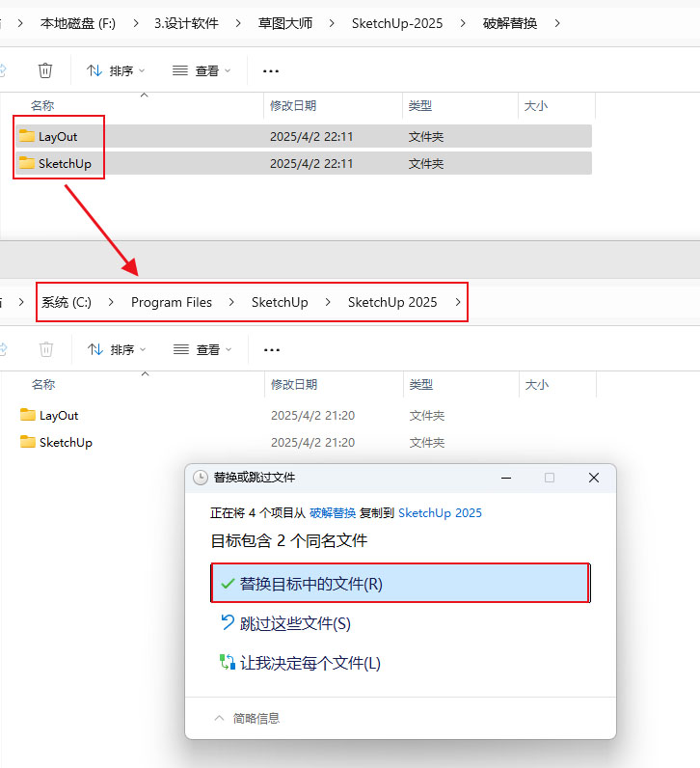Image resolution: width=700 pixels, height=768 pixels.
Task: Click LayOut's 2025/4/2 22:11 date cell
Action: coord(311,137)
